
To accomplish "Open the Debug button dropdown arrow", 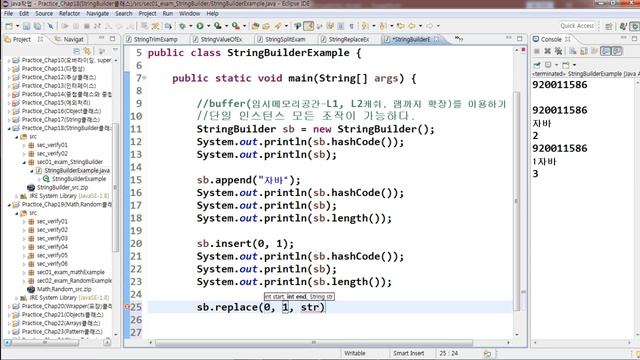I will [191, 26].
